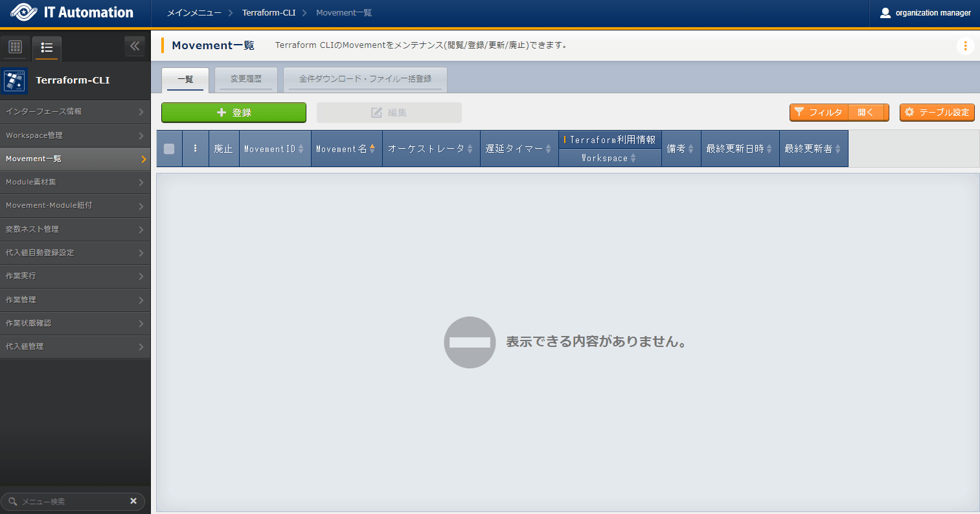This screenshot has height=514, width=980.
Task: Click the three-dot column header in table
Action: pos(195,148)
